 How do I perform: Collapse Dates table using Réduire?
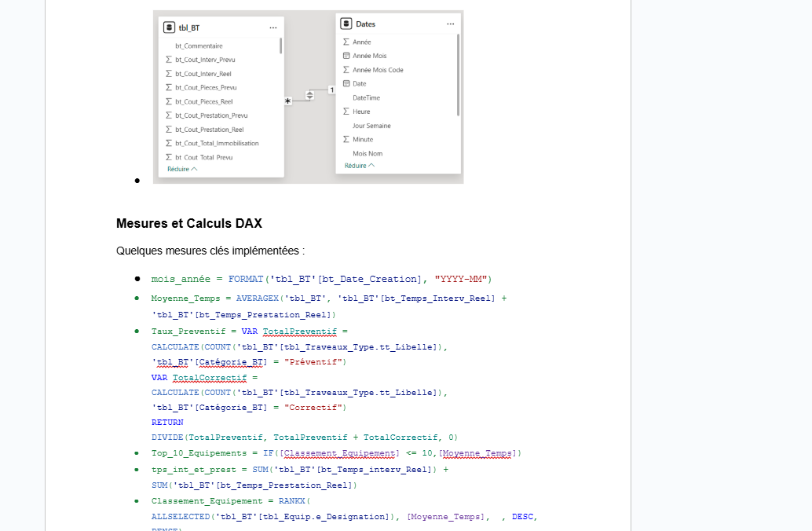pos(360,166)
